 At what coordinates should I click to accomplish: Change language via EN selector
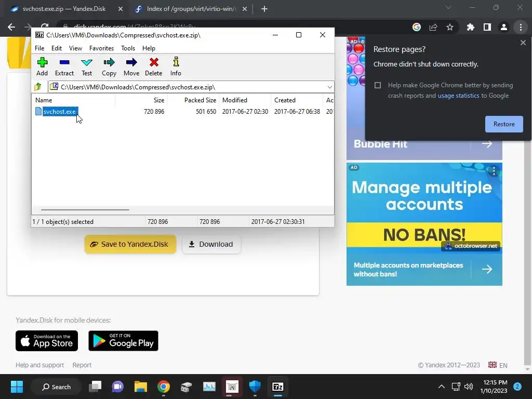pyautogui.click(x=498, y=365)
